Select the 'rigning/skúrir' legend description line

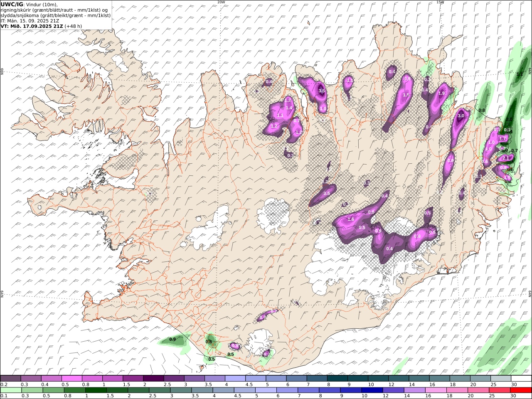pyautogui.click(x=54, y=10)
